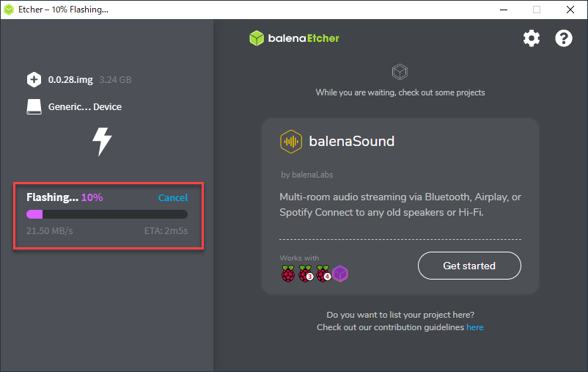This screenshot has width=588, height=372.
Task: Click the balenaEtcher green cube logo
Action: 257,38
